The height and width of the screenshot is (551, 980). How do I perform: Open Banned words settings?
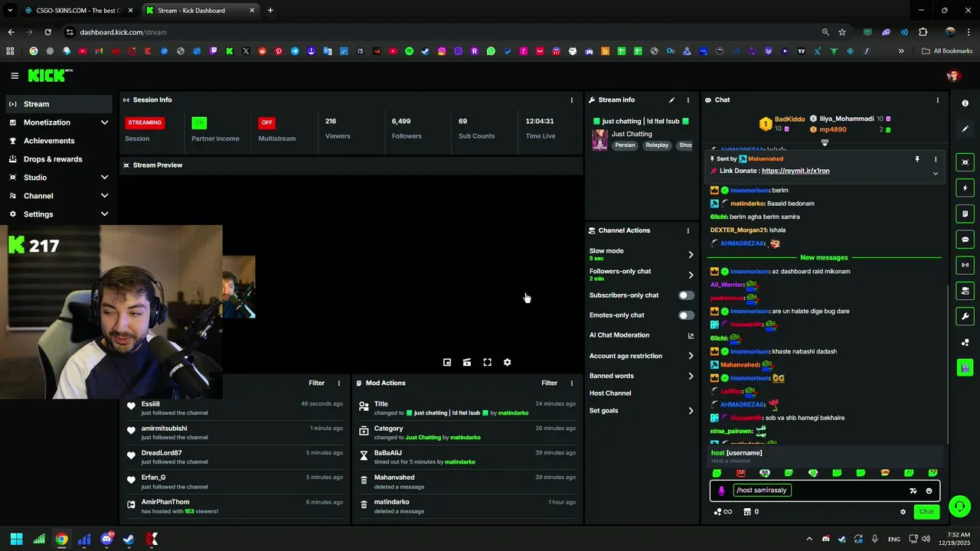(x=642, y=376)
